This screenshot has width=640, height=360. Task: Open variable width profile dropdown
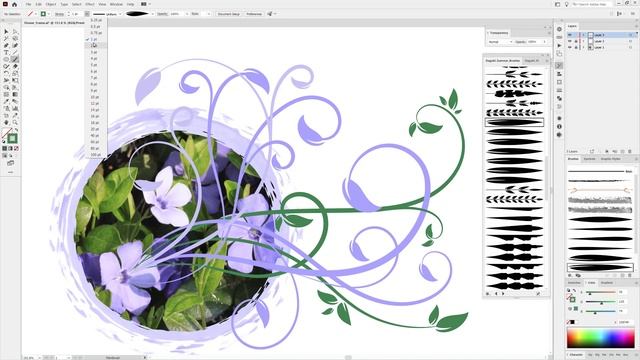point(120,14)
